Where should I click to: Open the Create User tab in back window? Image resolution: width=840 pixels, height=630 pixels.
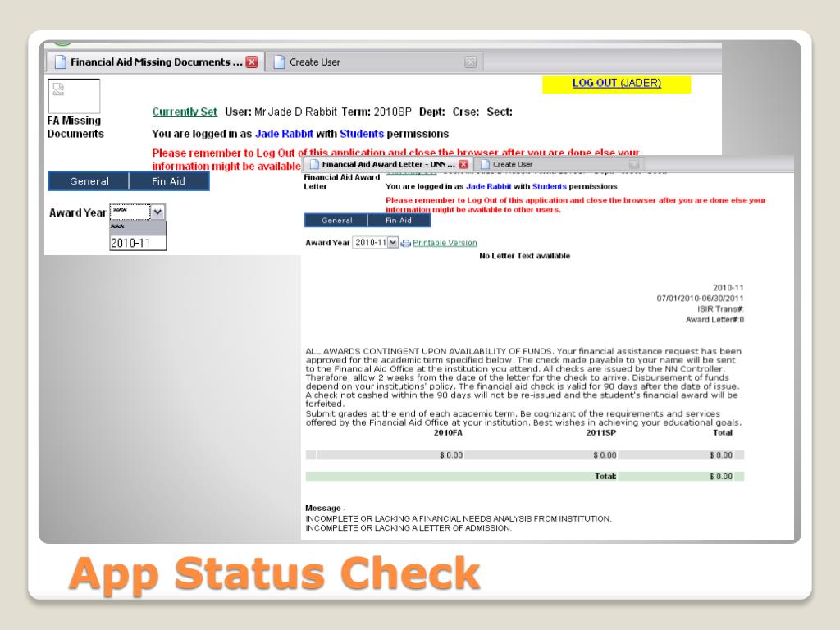[x=374, y=62]
